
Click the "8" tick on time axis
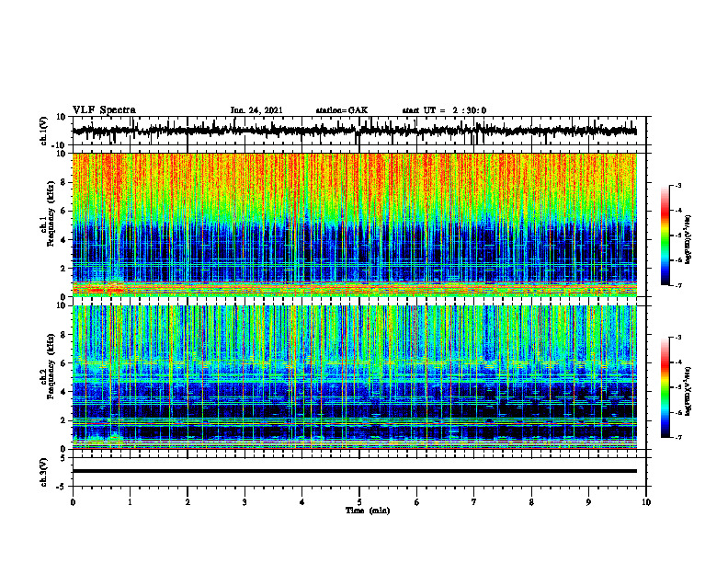[531, 502]
